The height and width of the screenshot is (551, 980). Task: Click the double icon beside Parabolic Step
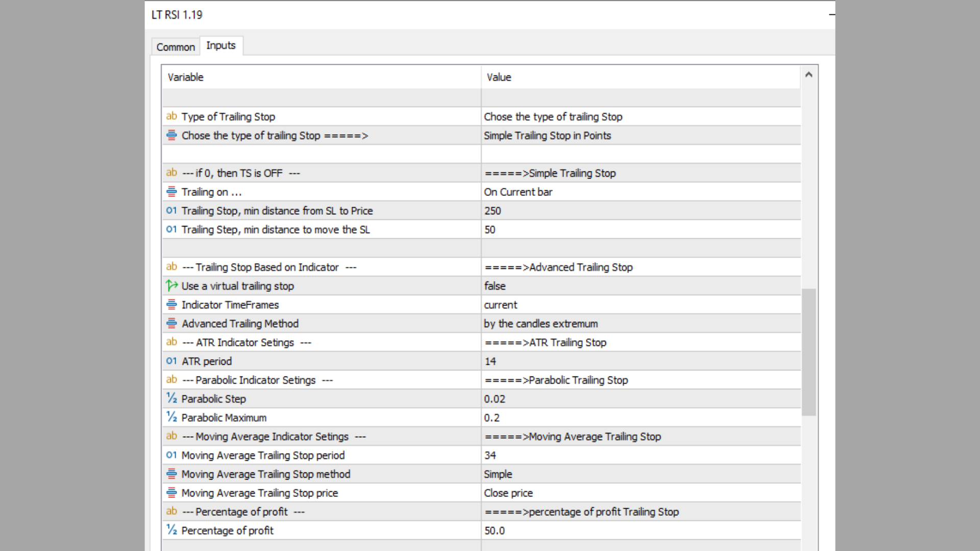click(171, 398)
